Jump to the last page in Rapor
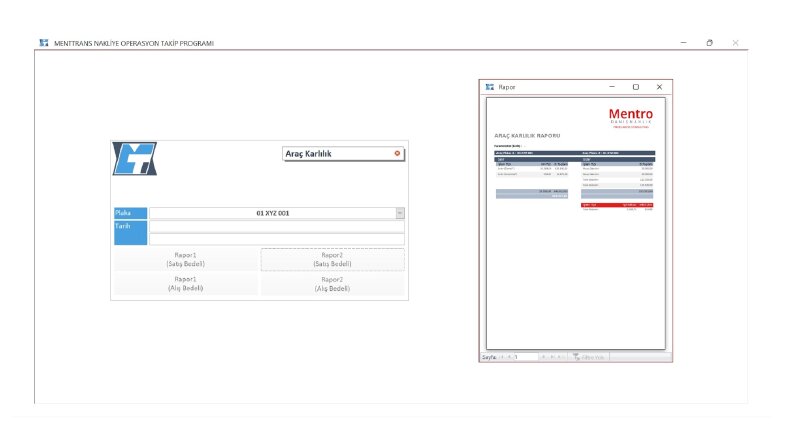The height and width of the screenshot is (446, 793). 552,357
